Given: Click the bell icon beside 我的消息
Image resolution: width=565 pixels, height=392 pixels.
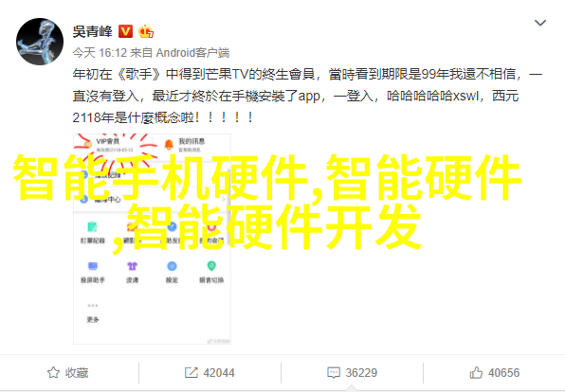Looking at the screenshot, I should (169, 144).
